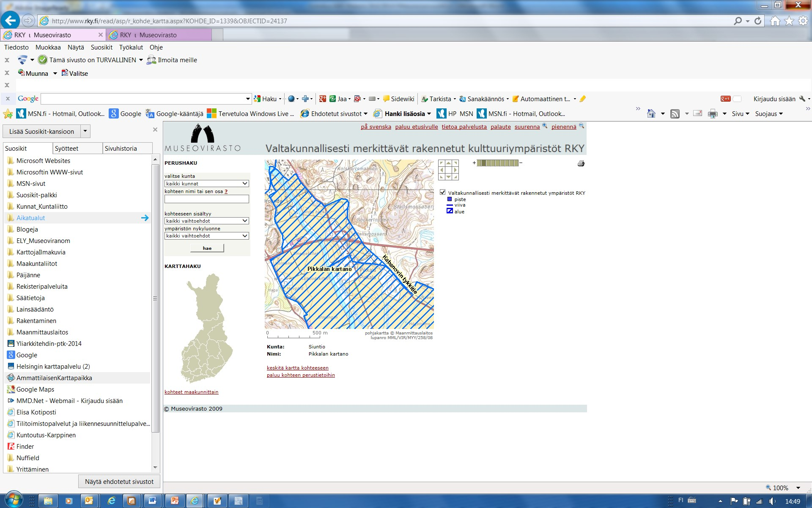Screen dimensions: 812x508
Task: Click the 'Näytä ehdotetut sivustot' button
Action: click(119, 481)
